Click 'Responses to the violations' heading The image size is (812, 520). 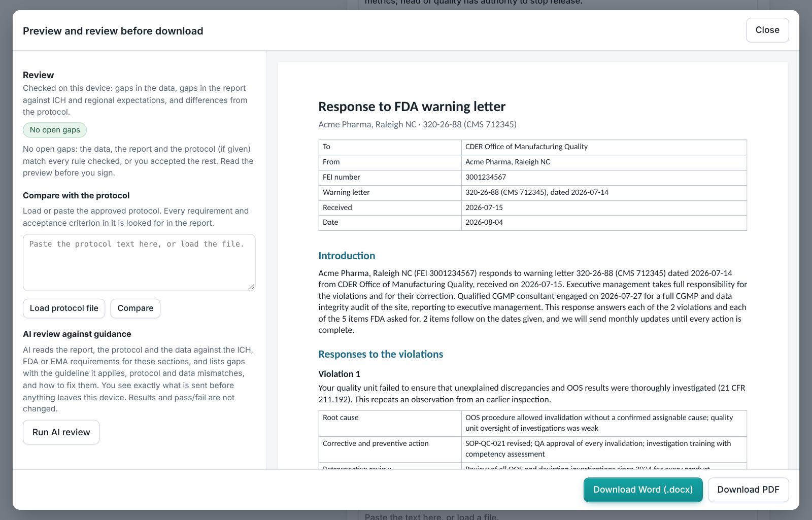point(381,354)
